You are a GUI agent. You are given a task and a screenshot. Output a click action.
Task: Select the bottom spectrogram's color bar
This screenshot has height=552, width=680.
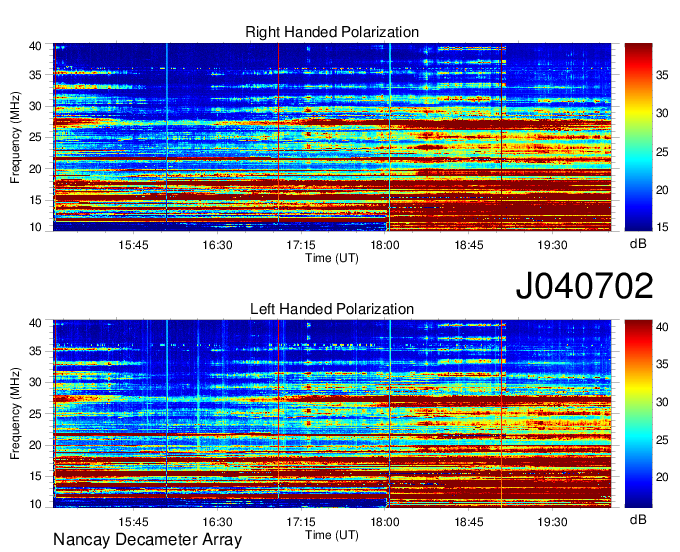tap(638, 414)
